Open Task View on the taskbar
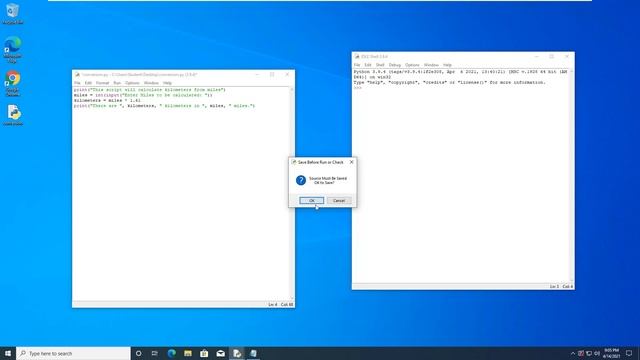Viewport: 640px width, 360px height. click(x=155, y=353)
